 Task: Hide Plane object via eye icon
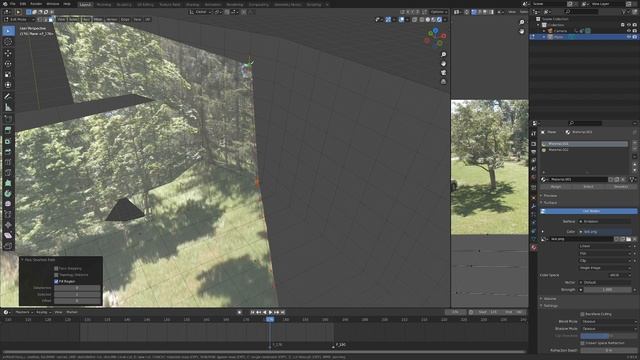coord(629,37)
